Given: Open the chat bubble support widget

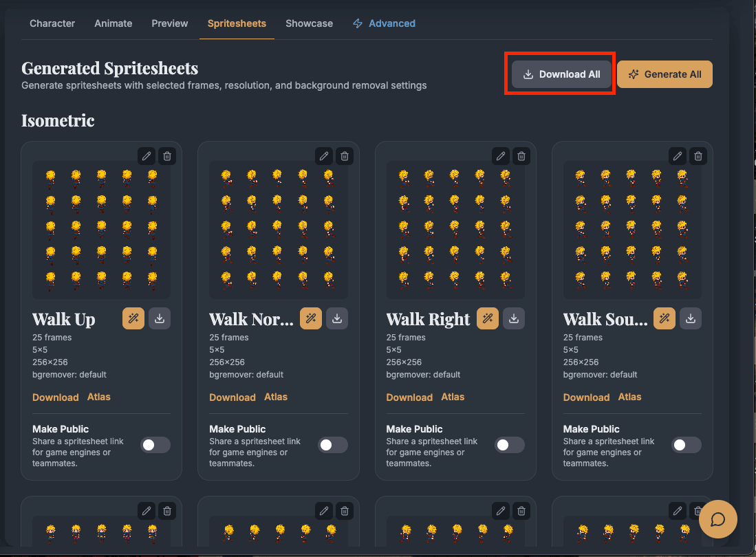Looking at the screenshot, I should click(x=718, y=519).
